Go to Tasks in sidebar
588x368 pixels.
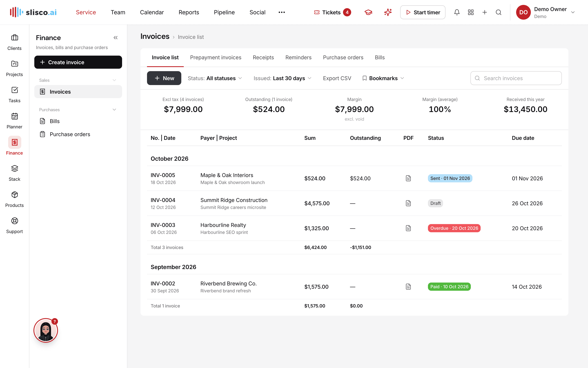point(14,95)
